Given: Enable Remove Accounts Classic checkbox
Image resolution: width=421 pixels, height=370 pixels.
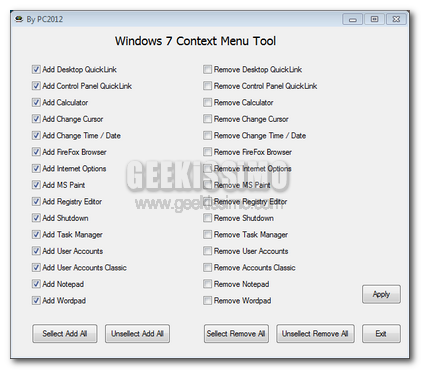Looking at the screenshot, I should point(207,267).
